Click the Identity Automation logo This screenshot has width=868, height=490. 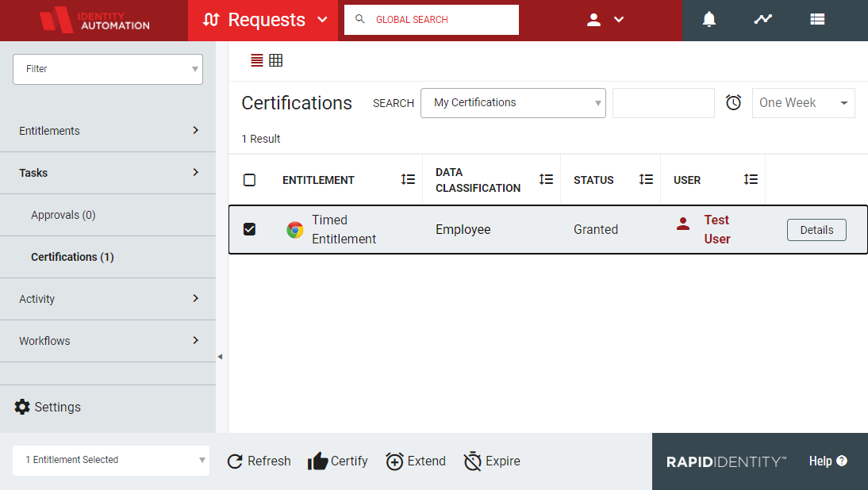pos(94,20)
